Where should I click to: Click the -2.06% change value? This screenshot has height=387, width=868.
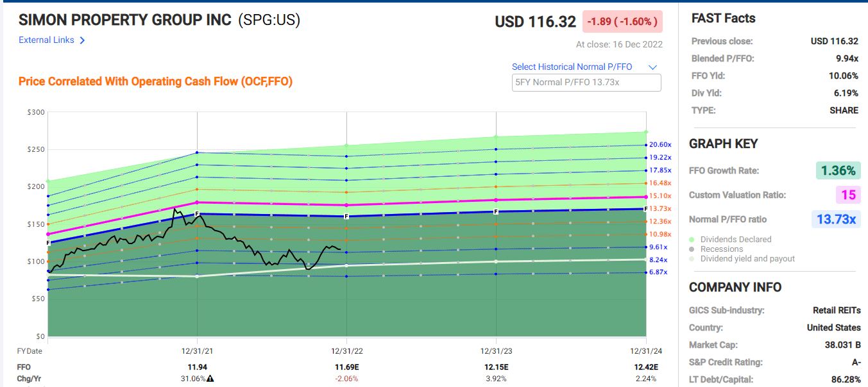pos(346,379)
